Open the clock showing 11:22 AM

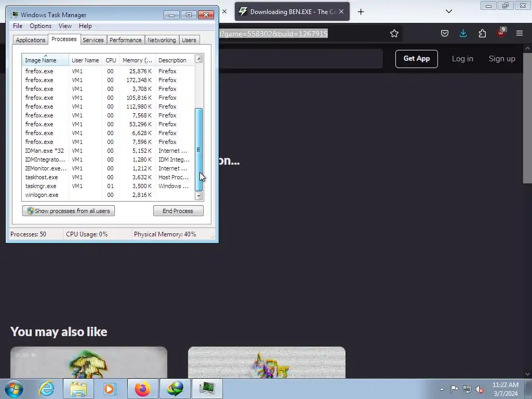pos(505,385)
